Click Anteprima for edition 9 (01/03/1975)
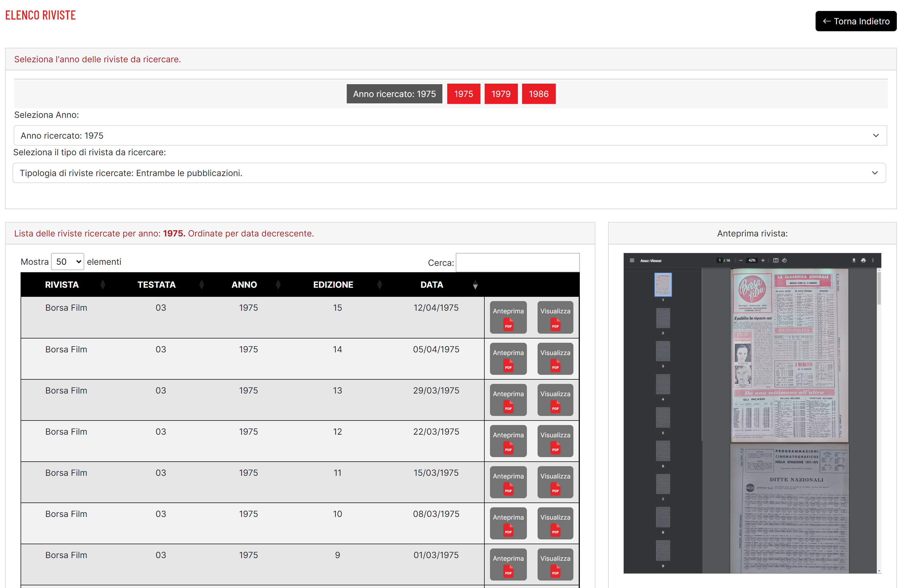Viewport: 907px width, 588px height. click(x=508, y=564)
